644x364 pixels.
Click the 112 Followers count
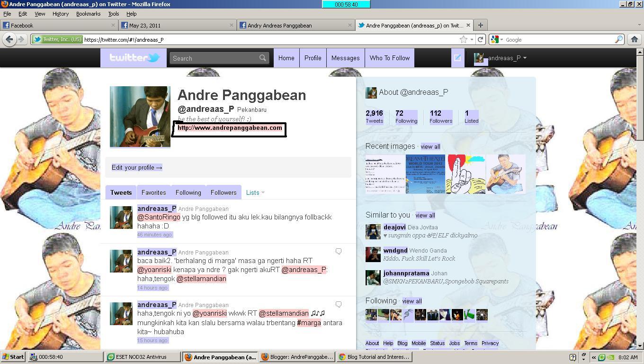click(x=441, y=117)
